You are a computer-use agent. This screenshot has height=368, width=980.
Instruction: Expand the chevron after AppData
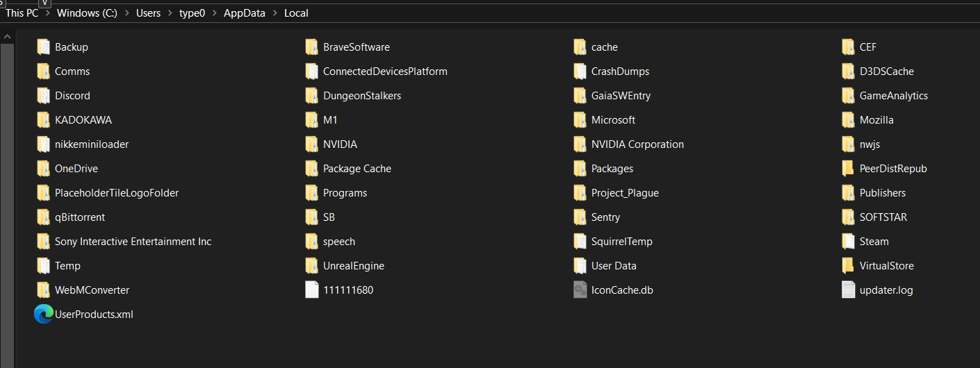(x=275, y=13)
